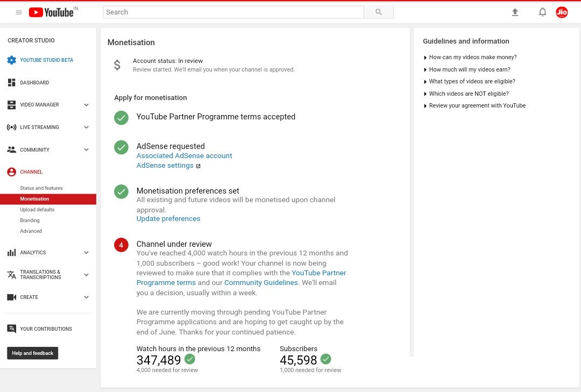581x392 pixels.
Task: Click the green check beside watch hours count
Action: pos(190,359)
